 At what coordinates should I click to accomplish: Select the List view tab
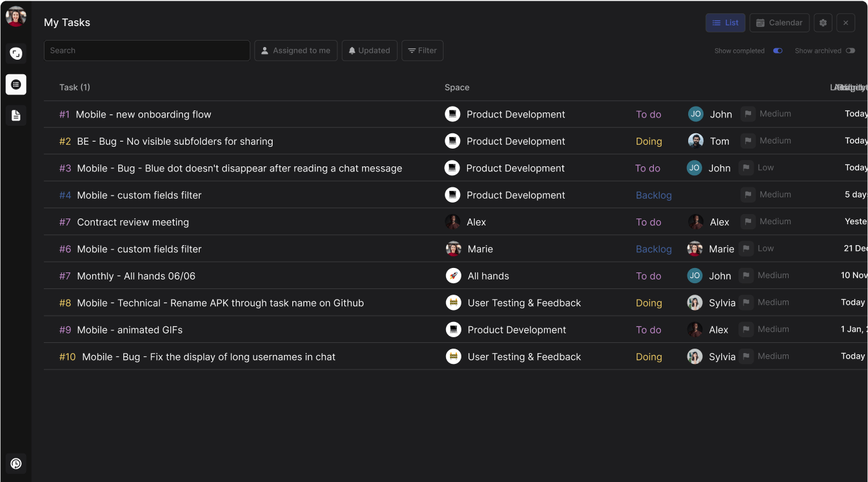coord(725,22)
